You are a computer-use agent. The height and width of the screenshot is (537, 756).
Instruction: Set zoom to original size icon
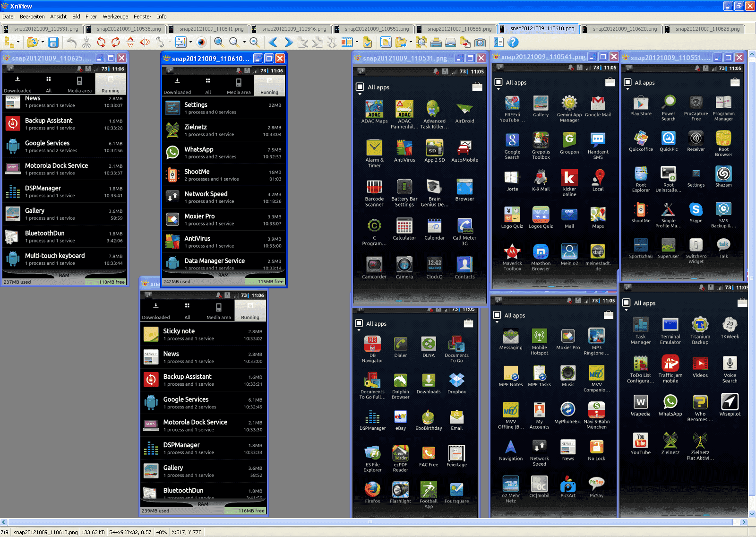pyautogui.click(x=254, y=43)
